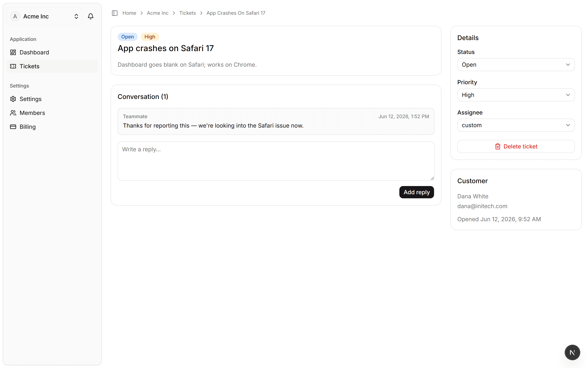The height and width of the screenshot is (368, 588).
Task: Click the Application section label
Action: (23, 39)
